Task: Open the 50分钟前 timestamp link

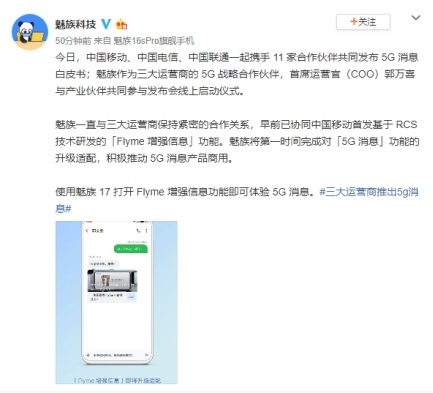Action: point(73,41)
